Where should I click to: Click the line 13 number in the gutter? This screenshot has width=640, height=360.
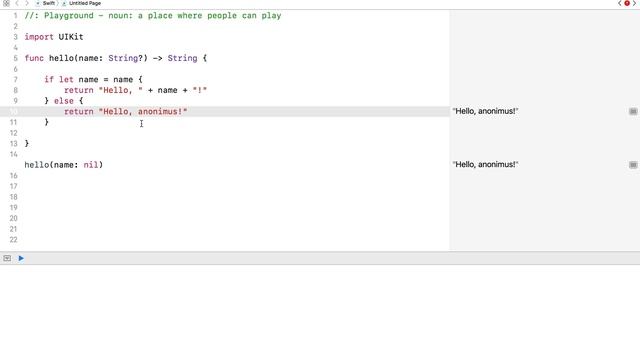13,144
